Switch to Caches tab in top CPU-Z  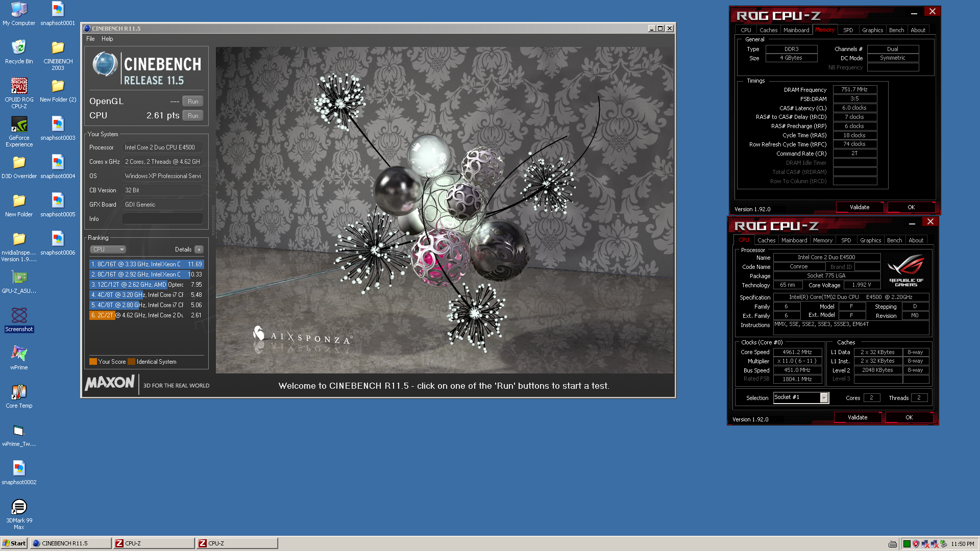coord(768,30)
